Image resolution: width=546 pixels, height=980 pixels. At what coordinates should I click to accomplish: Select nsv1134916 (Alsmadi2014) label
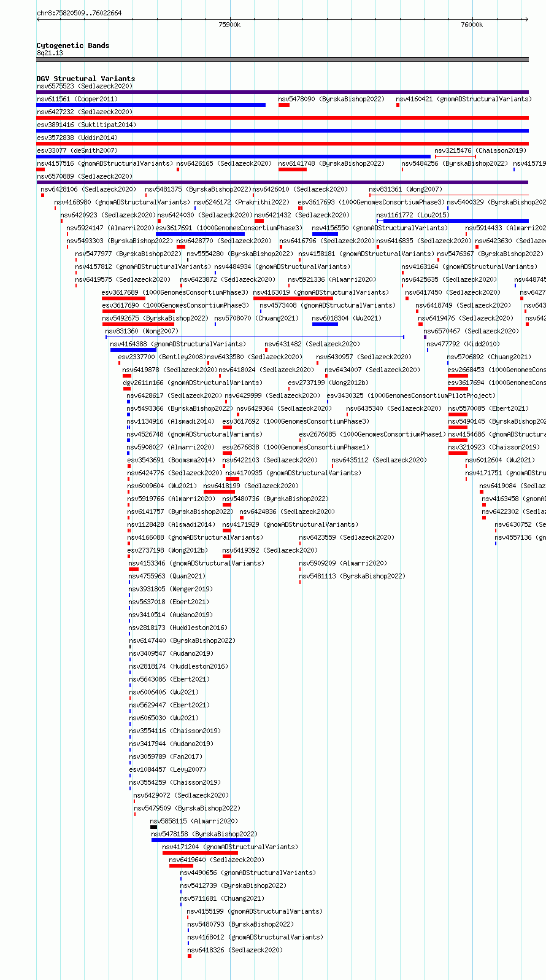coord(171,421)
